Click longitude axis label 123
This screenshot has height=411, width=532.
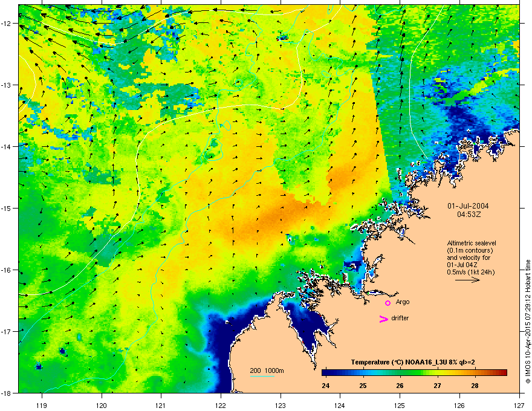(x=281, y=405)
